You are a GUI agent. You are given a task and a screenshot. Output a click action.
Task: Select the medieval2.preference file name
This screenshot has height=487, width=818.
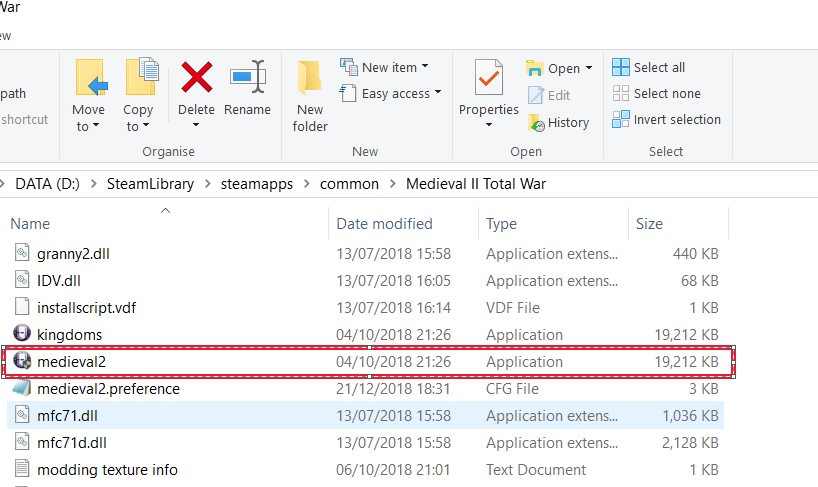[109, 389]
